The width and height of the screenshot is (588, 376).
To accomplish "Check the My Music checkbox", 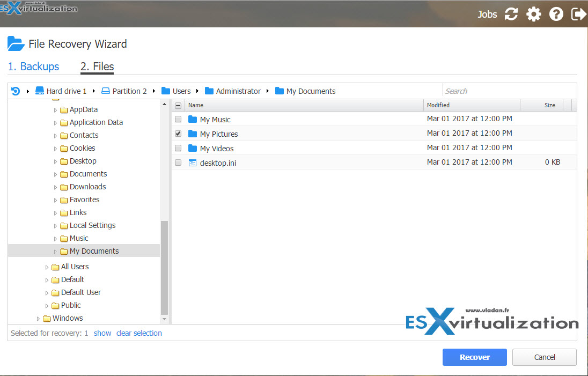I will [x=178, y=119].
